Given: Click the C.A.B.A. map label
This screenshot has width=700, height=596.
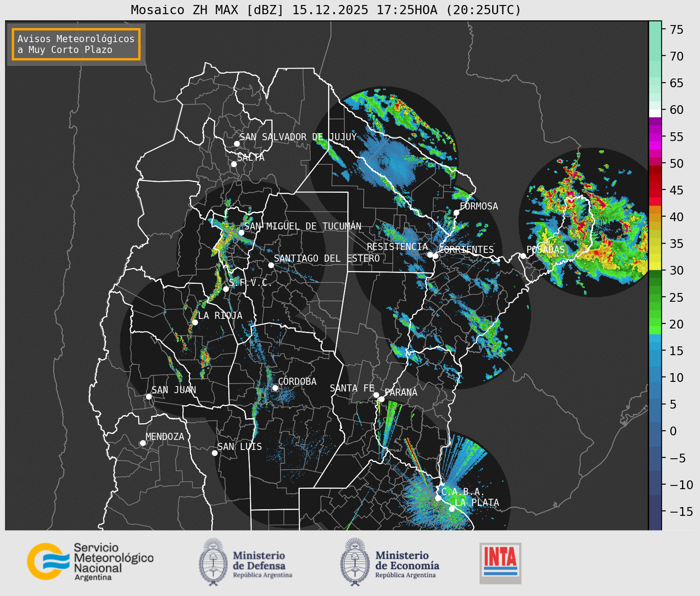Looking at the screenshot, I should pos(463,492).
